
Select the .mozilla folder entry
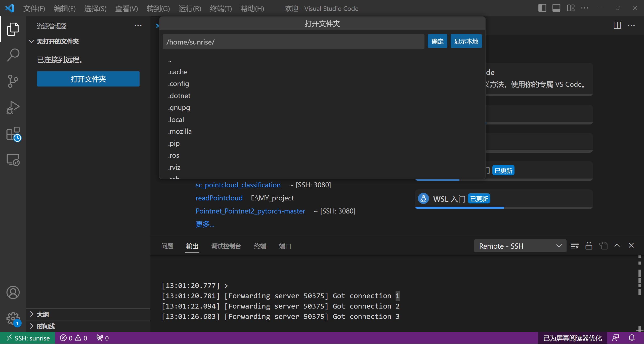(322, 132)
